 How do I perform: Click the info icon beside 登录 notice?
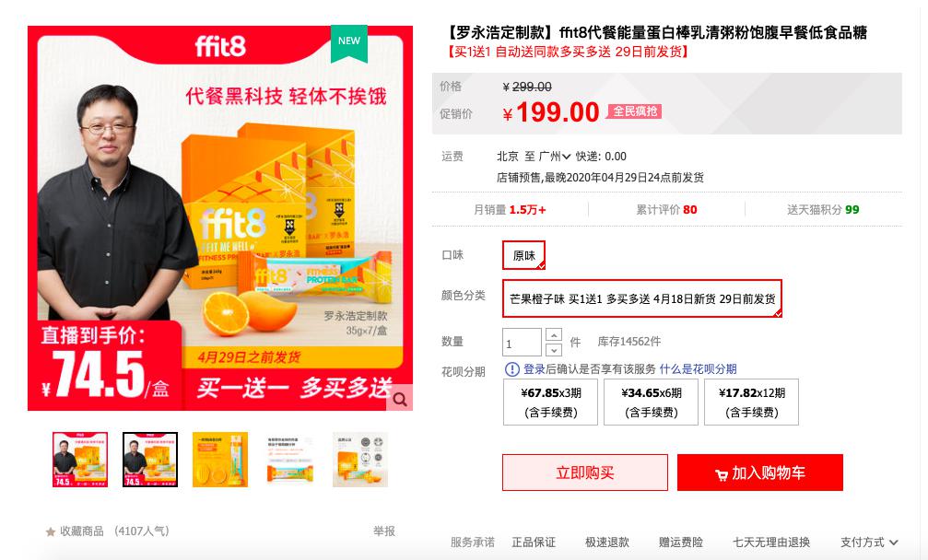(512, 369)
